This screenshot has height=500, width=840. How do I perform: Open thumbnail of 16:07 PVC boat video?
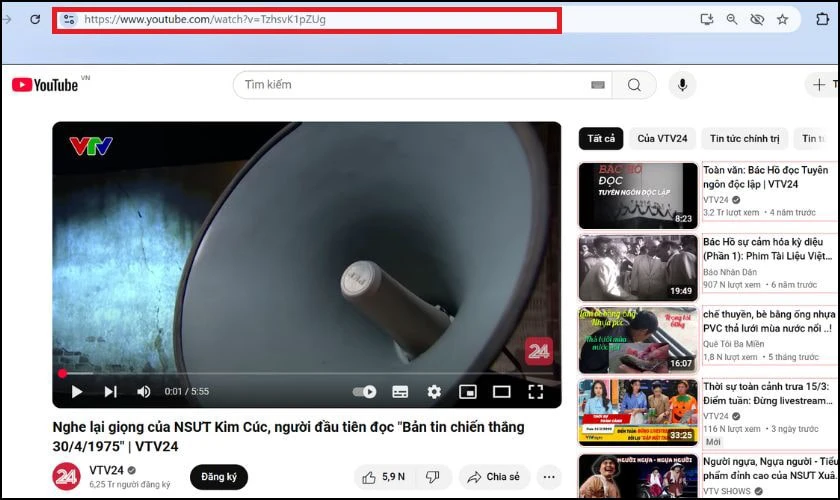(638, 340)
